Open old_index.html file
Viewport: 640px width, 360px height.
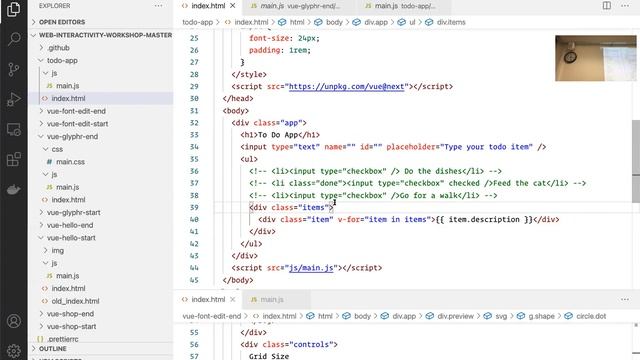(75, 301)
